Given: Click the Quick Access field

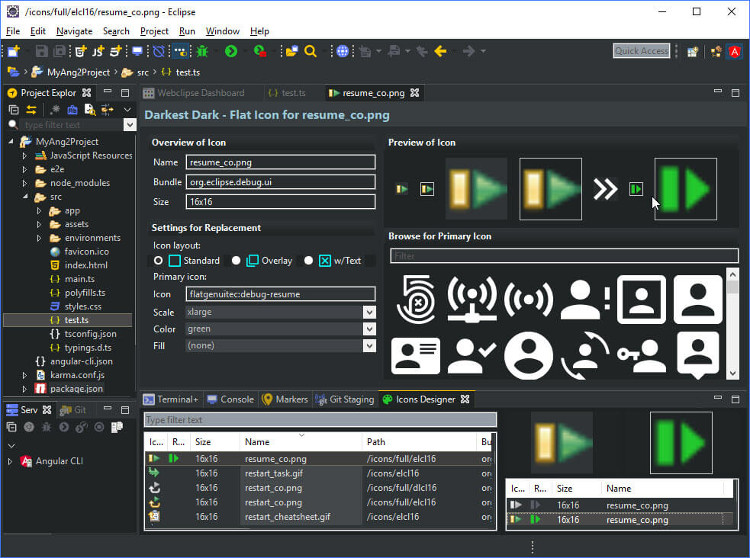Looking at the screenshot, I should pos(641,51).
